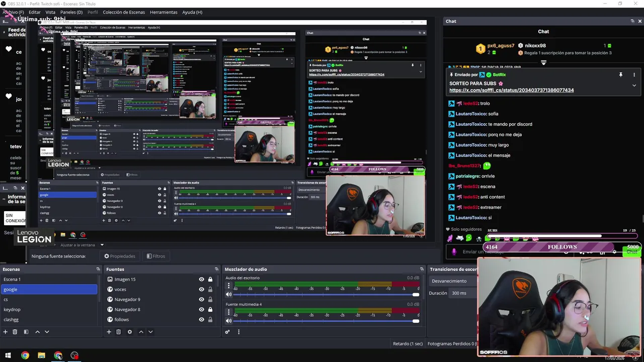Remove selected source with Fuentes trash icon

pos(119,332)
